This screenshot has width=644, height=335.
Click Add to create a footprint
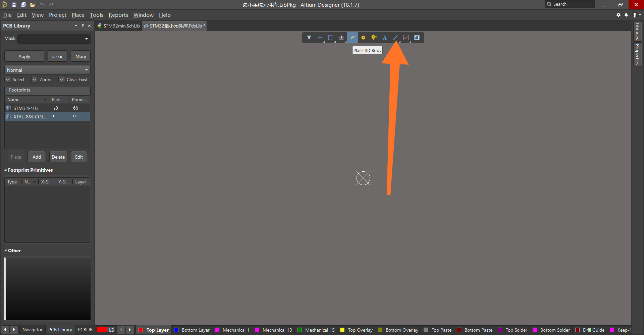point(37,157)
